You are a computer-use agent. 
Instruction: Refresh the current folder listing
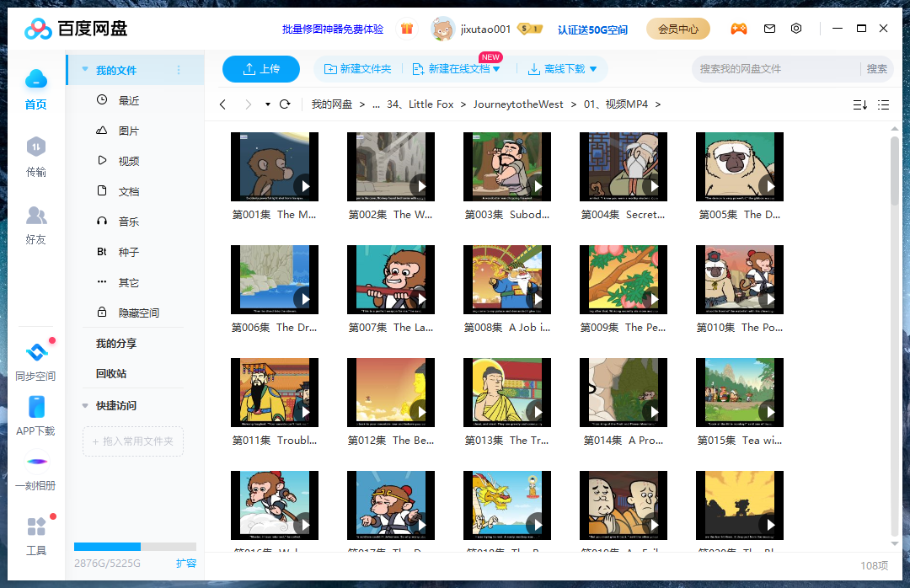[285, 104]
